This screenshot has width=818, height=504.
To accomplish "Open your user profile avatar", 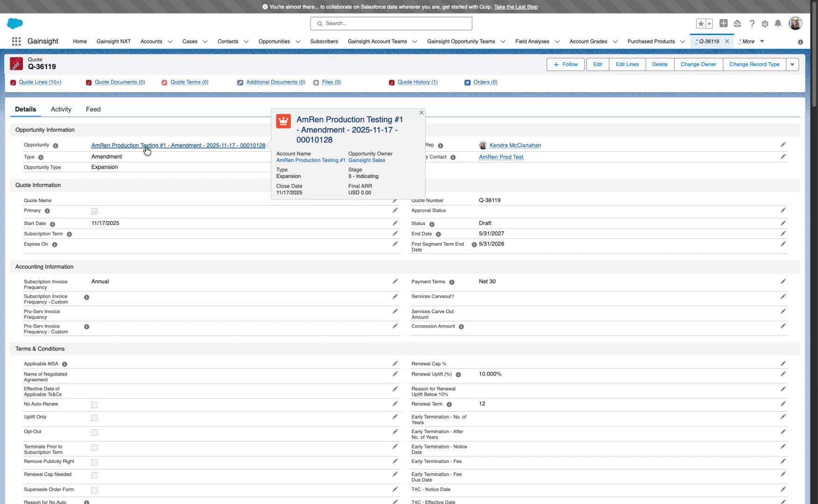I will pos(795,23).
